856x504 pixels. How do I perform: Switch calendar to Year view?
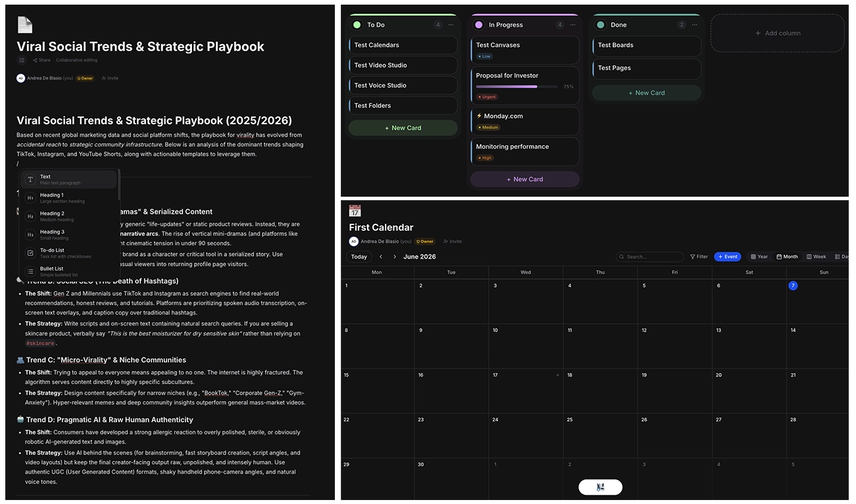[759, 257]
